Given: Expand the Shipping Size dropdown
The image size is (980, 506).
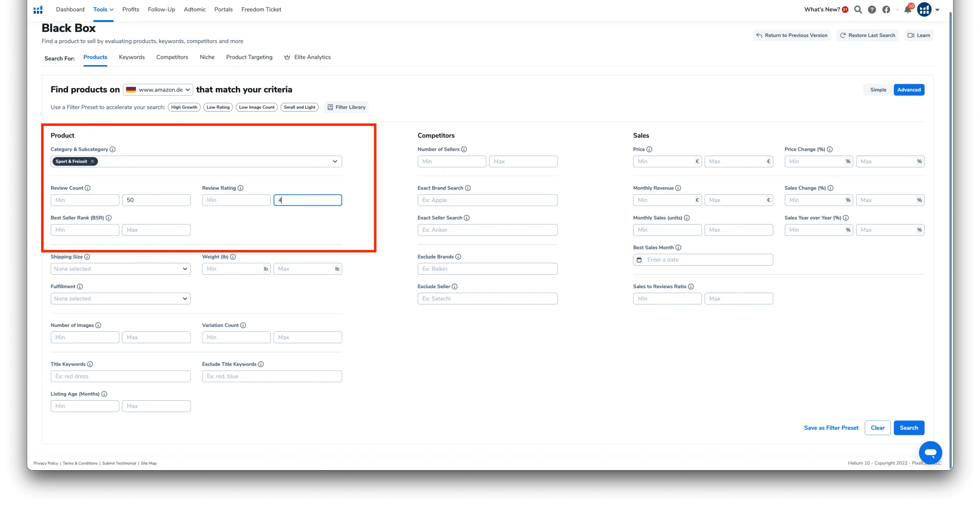Looking at the screenshot, I should tap(121, 269).
